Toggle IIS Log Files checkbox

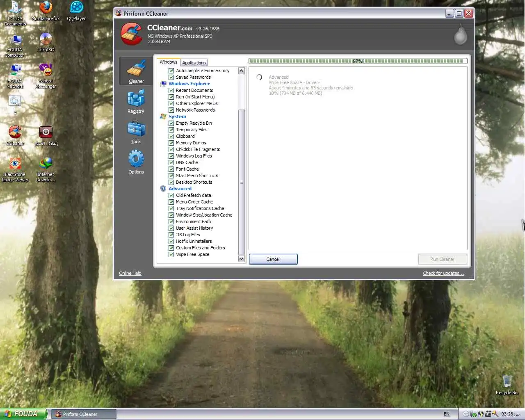pos(171,235)
